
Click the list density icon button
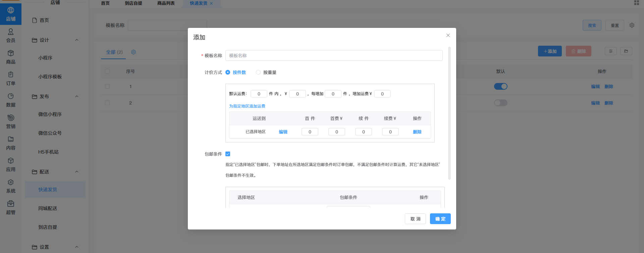(611, 51)
